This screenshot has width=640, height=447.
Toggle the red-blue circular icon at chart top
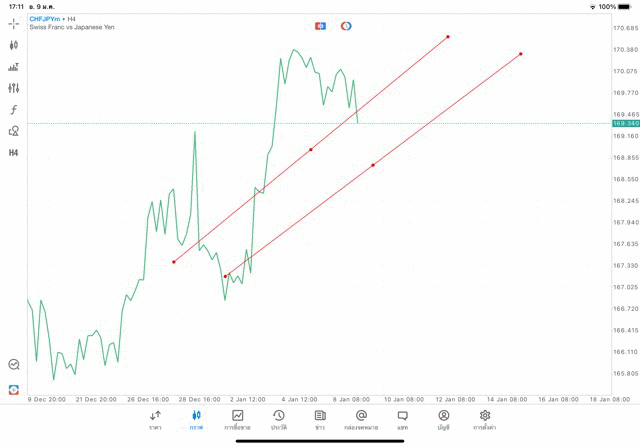coord(346,26)
